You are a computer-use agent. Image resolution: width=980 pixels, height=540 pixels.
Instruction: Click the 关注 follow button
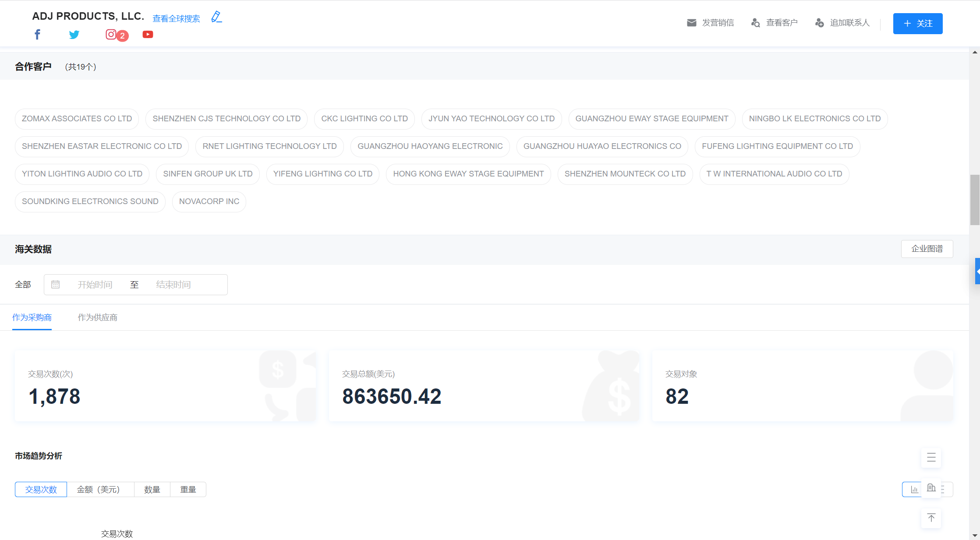[x=918, y=24]
